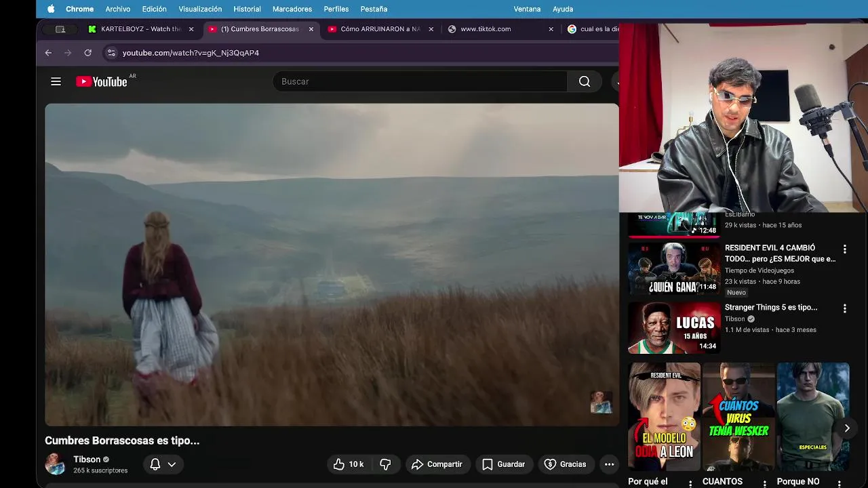Click the video player to pause
This screenshot has height=488, width=868.
332,264
